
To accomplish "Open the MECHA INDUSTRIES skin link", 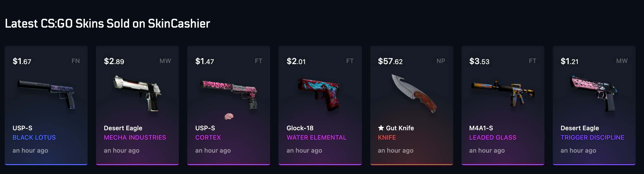I will pos(135,137).
